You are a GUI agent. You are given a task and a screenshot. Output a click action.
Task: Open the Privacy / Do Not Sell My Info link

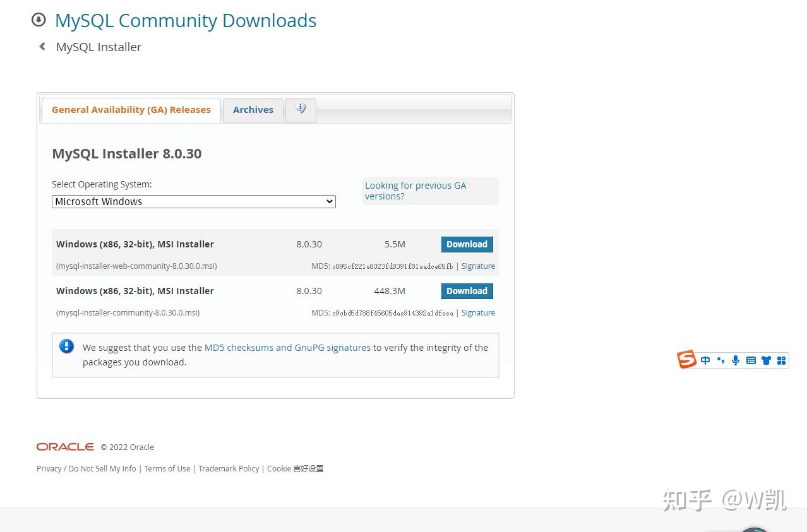coord(87,469)
